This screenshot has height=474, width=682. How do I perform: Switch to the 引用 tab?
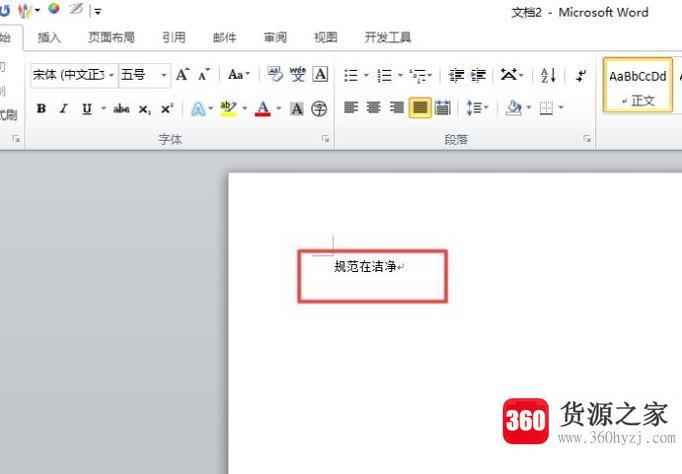click(174, 37)
